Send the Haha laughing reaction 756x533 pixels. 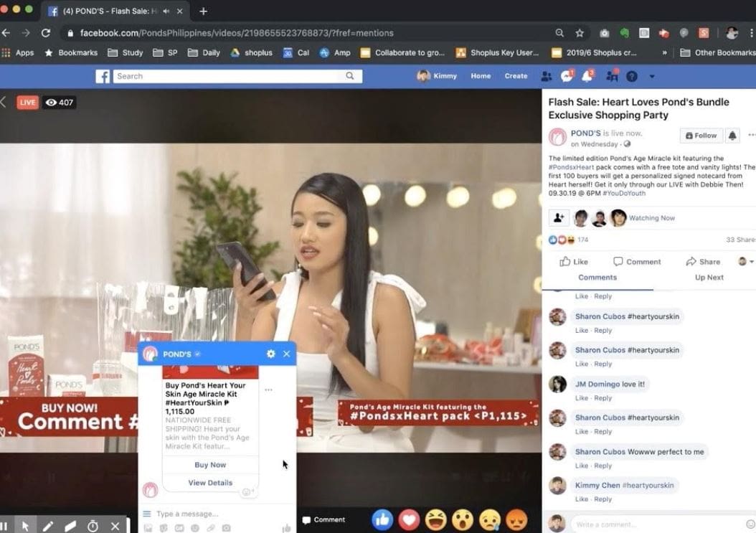pos(435,519)
